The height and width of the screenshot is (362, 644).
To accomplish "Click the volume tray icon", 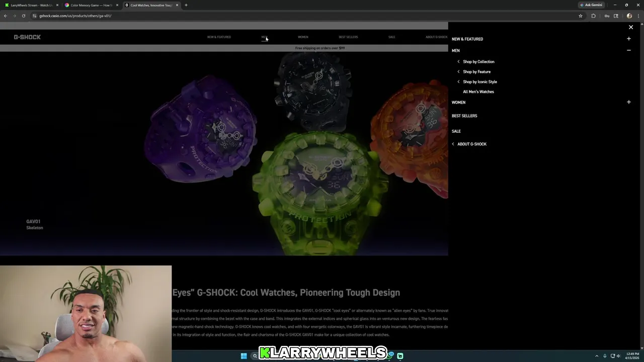I will 618,356.
